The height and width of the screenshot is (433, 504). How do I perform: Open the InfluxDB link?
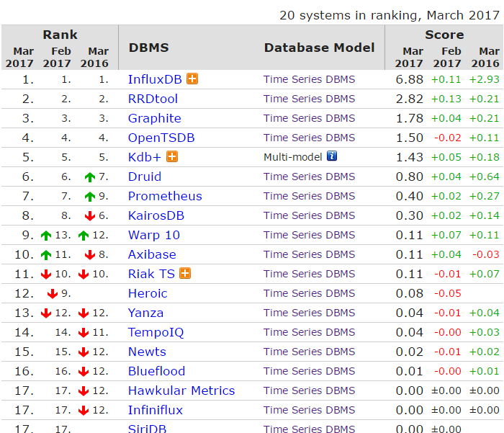coord(155,79)
